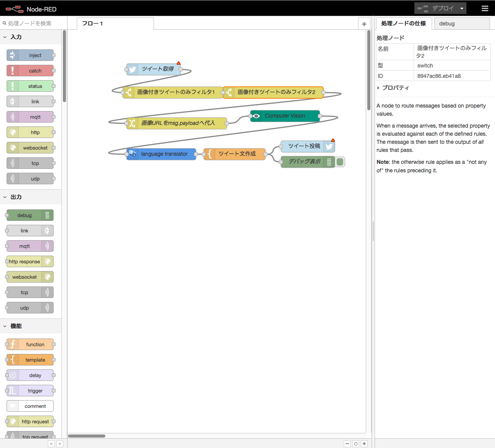Select the http response node

click(x=30, y=261)
